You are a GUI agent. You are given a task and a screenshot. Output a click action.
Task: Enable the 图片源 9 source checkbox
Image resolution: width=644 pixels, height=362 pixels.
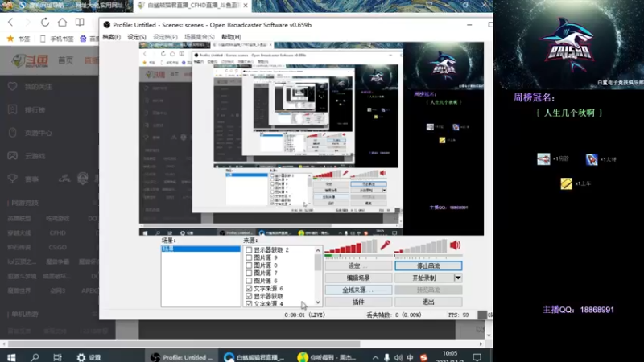tap(249, 257)
